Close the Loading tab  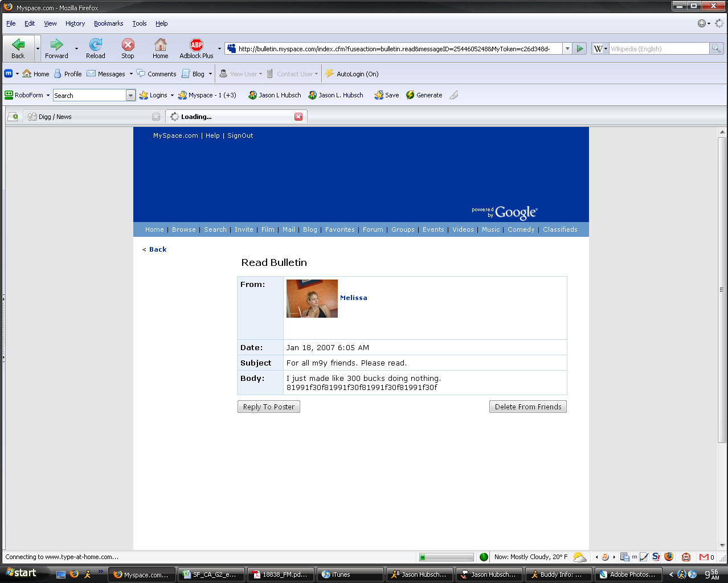298,117
